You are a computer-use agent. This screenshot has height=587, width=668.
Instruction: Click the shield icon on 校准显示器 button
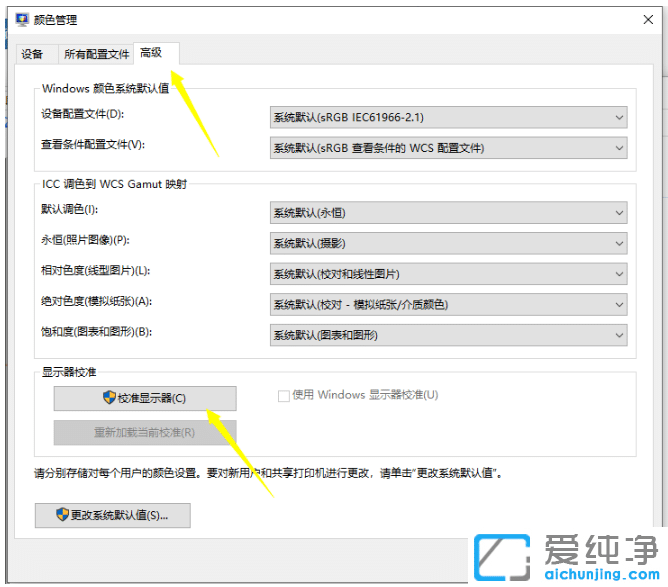click(109, 398)
